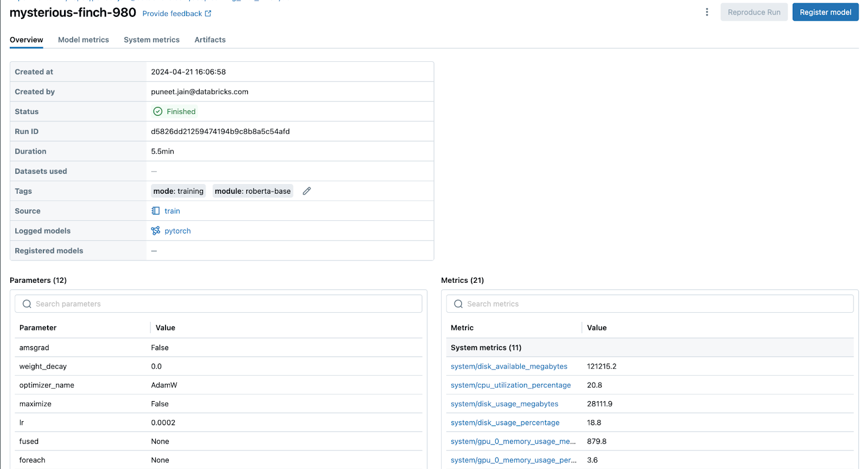Open system/cpu_utilization_percentage metric

point(510,385)
